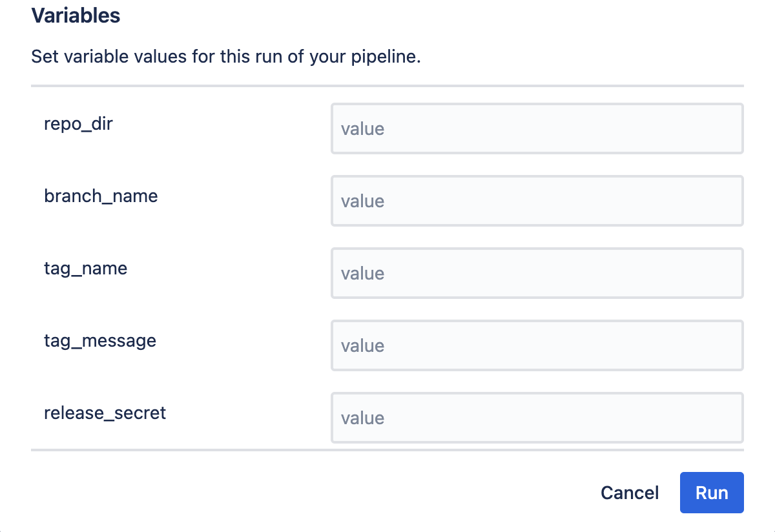Click the branch_name variable label
Image resolution: width=775 pixels, height=532 pixels.
coord(101,196)
